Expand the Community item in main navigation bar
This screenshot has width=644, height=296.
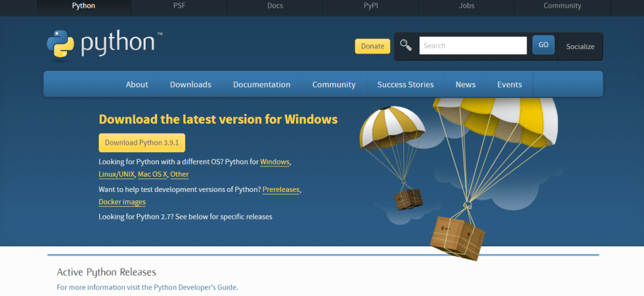[333, 84]
